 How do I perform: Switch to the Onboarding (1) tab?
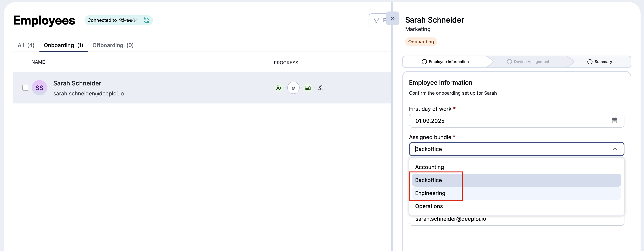(63, 45)
